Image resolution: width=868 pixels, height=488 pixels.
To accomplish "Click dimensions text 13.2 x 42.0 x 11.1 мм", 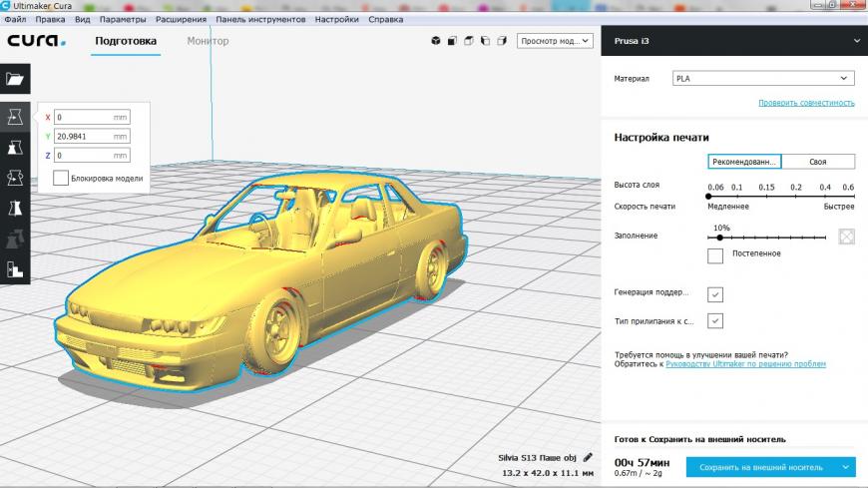I will (x=548, y=473).
